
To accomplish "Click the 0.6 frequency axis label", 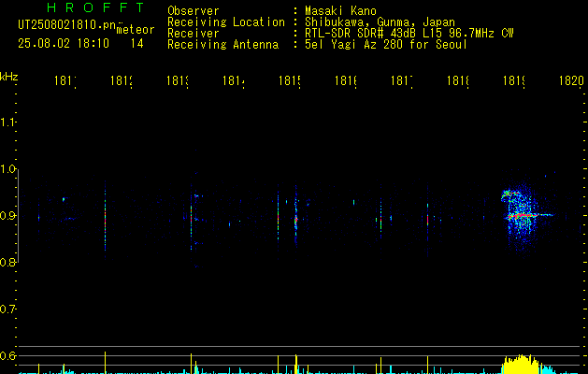I will tap(7, 355).
